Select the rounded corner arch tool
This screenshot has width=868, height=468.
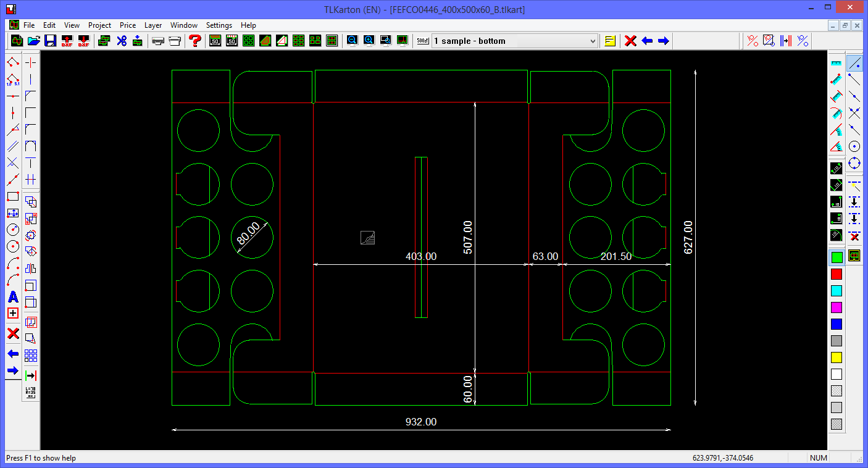[x=31, y=146]
